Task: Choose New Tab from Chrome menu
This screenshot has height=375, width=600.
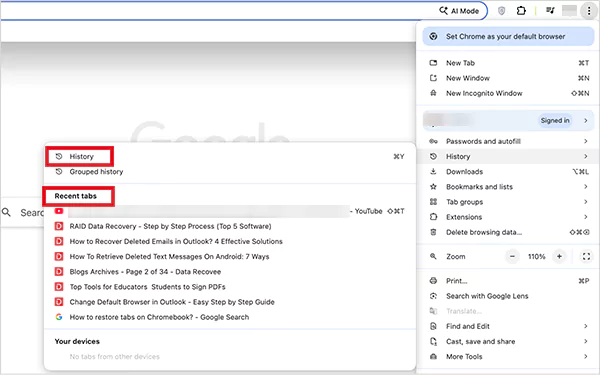Action: (x=508, y=63)
